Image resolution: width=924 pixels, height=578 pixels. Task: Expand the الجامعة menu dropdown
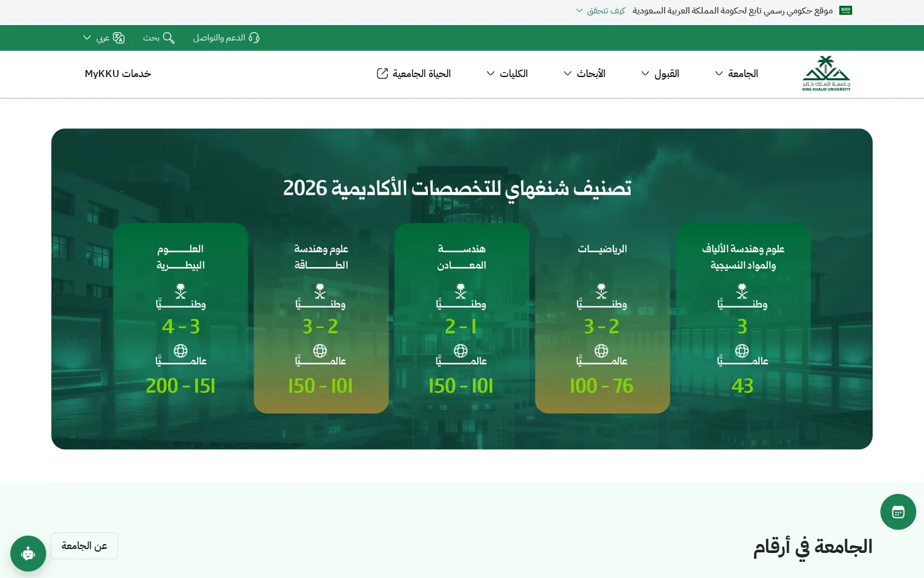point(737,74)
